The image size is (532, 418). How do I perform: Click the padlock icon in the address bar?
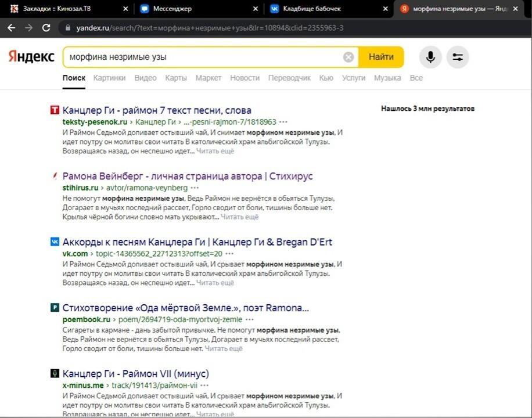click(69, 27)
